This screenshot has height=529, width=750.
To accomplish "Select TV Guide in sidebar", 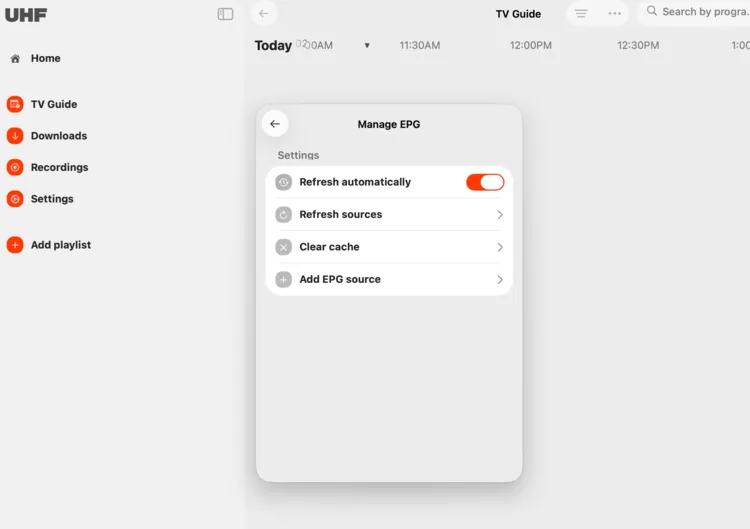I will pos(54,104).
